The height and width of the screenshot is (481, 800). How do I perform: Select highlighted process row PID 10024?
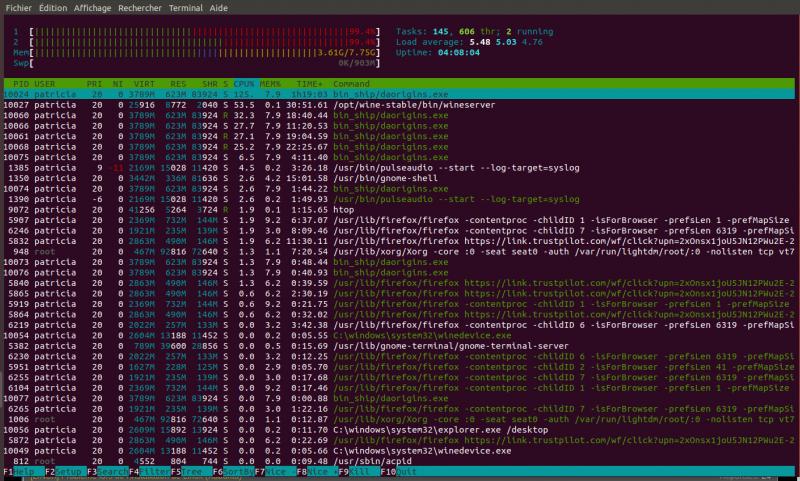coord(399,94)
